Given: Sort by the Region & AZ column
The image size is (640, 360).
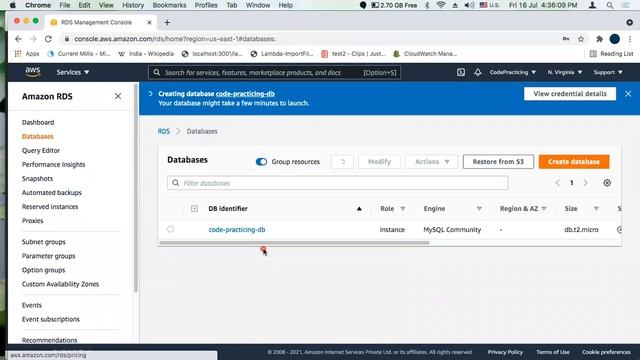Looking at the screenshot, I should [x=544, y=209].
